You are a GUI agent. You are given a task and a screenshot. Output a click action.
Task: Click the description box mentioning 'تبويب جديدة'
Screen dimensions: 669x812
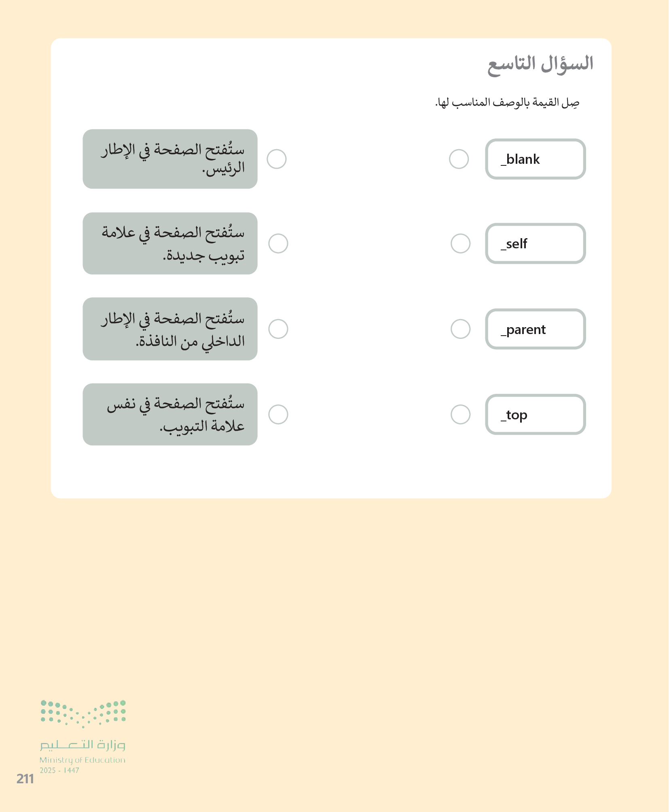click(x=170, y=243)
